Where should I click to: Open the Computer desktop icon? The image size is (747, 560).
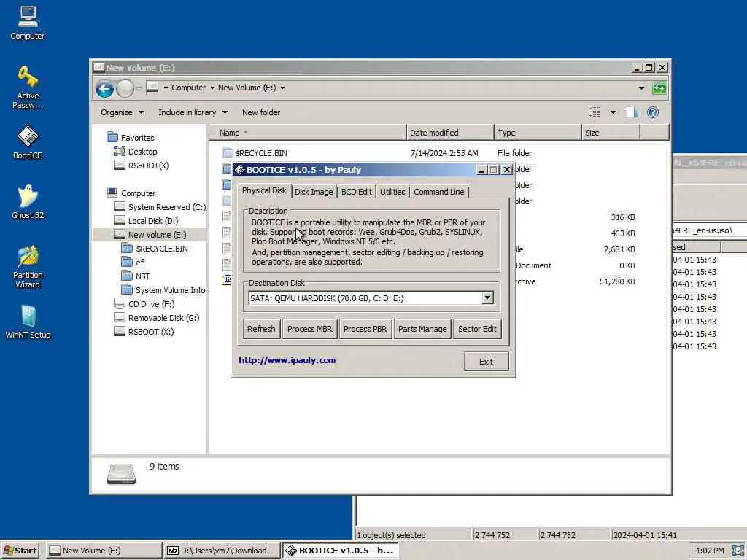[x=27, y=23]
